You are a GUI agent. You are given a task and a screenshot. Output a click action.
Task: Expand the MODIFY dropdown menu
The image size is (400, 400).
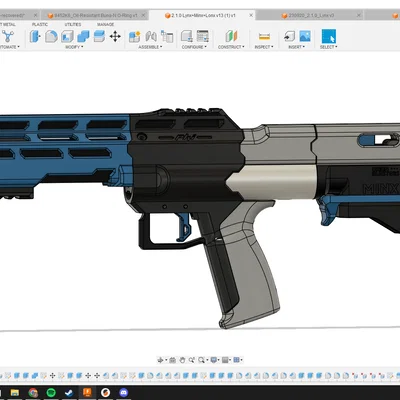tap(74, 47)
